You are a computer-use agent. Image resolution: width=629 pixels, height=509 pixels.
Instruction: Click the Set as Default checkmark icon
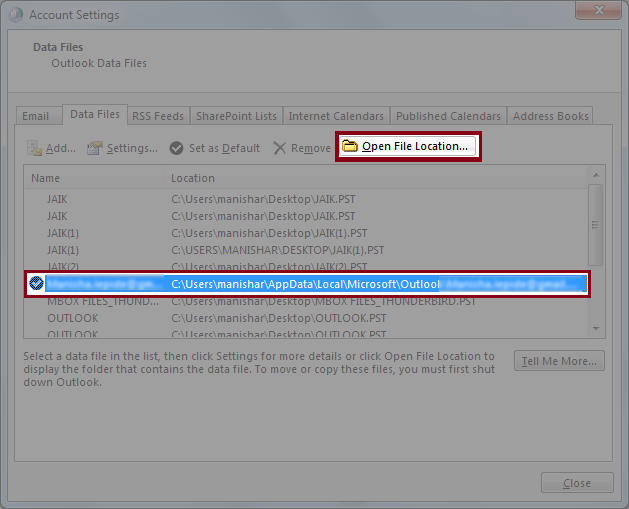176,148
